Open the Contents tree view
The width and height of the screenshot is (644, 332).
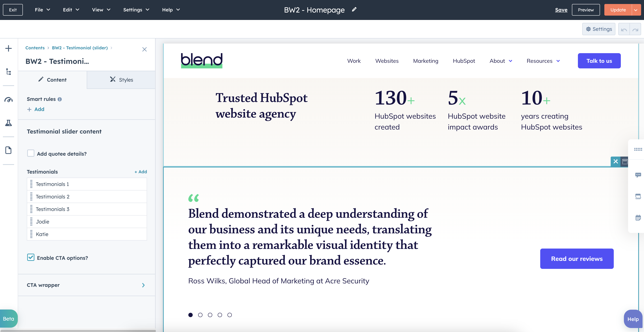click(9, 72)
